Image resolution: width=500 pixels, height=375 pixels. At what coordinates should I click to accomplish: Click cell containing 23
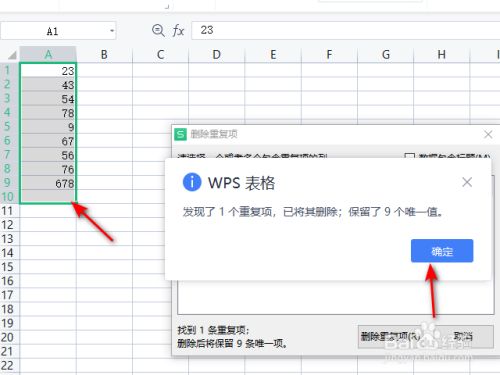click(x=48, y=71)
